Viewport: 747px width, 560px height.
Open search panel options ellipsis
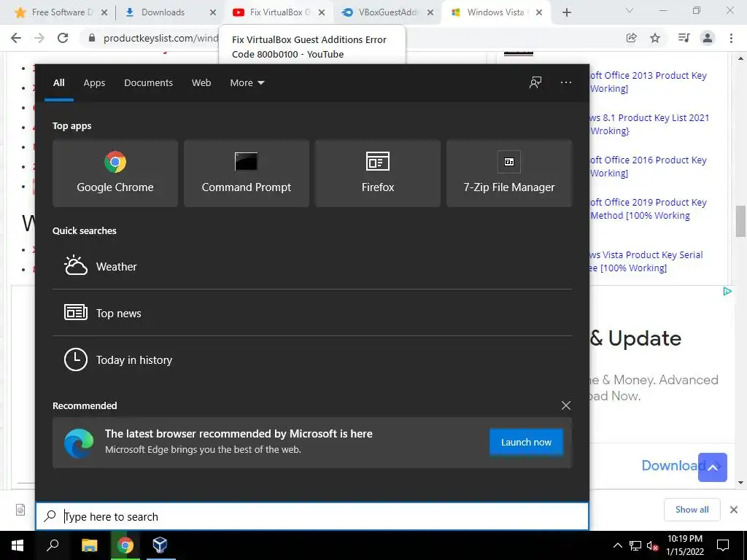click(566, 82)
